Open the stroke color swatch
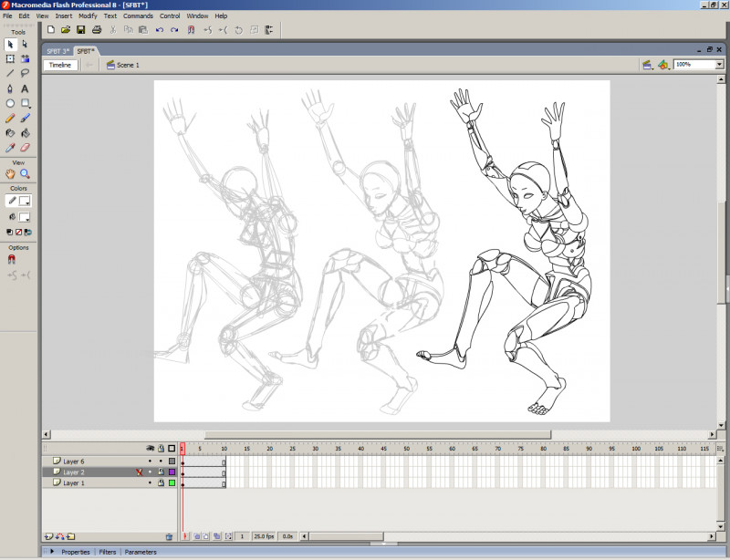This screenshot has height=560, width=730. 25,200
